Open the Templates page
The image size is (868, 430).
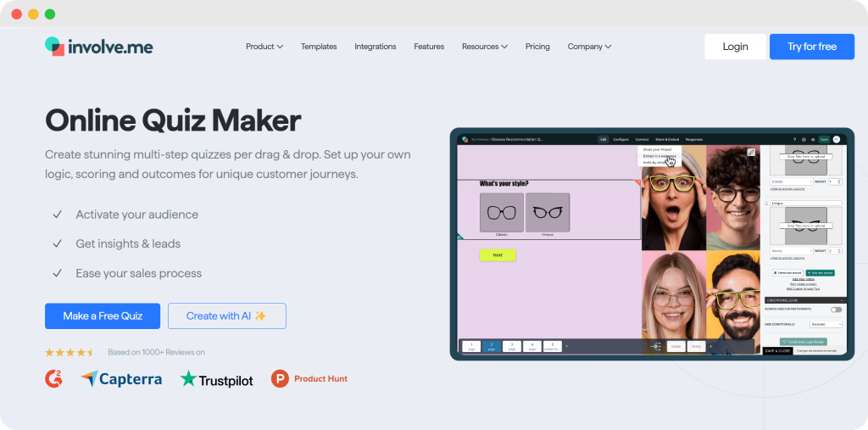coord(319,47)
